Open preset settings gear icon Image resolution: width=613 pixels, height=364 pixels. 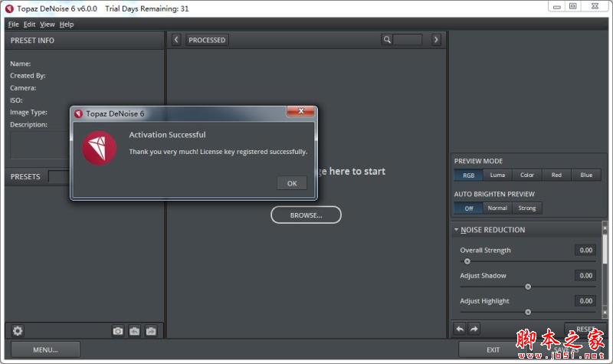click(18, 331)
